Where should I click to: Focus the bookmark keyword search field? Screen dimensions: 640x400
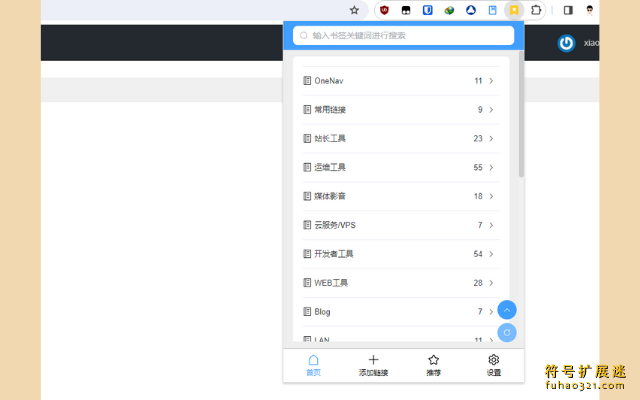(403, 36)
